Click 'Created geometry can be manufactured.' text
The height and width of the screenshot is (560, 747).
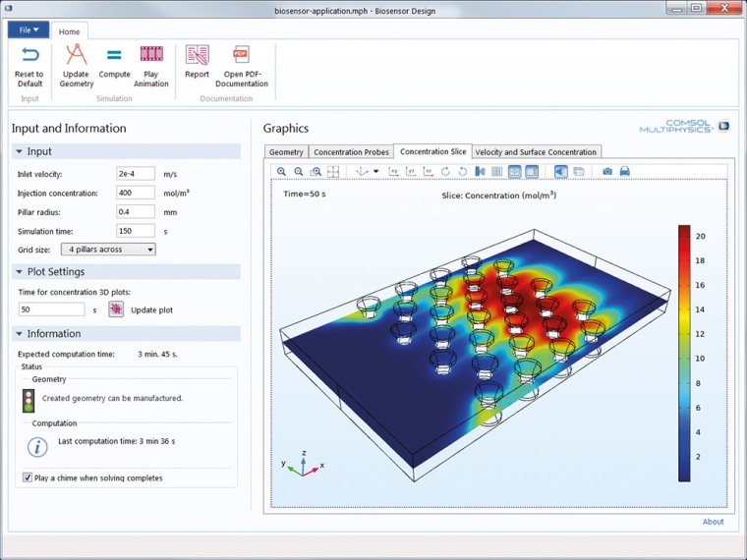(112, 398)
